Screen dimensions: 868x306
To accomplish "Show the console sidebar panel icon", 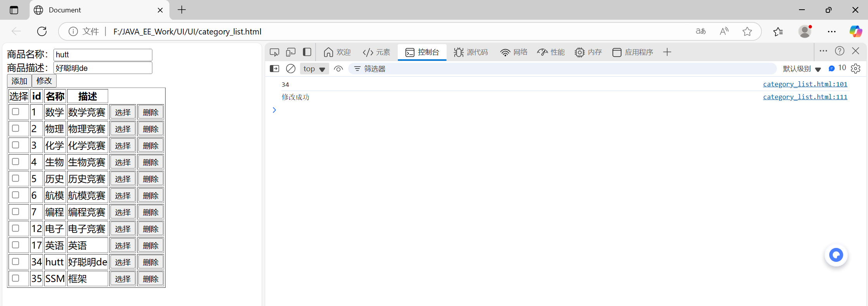I will tap(274, 69).
